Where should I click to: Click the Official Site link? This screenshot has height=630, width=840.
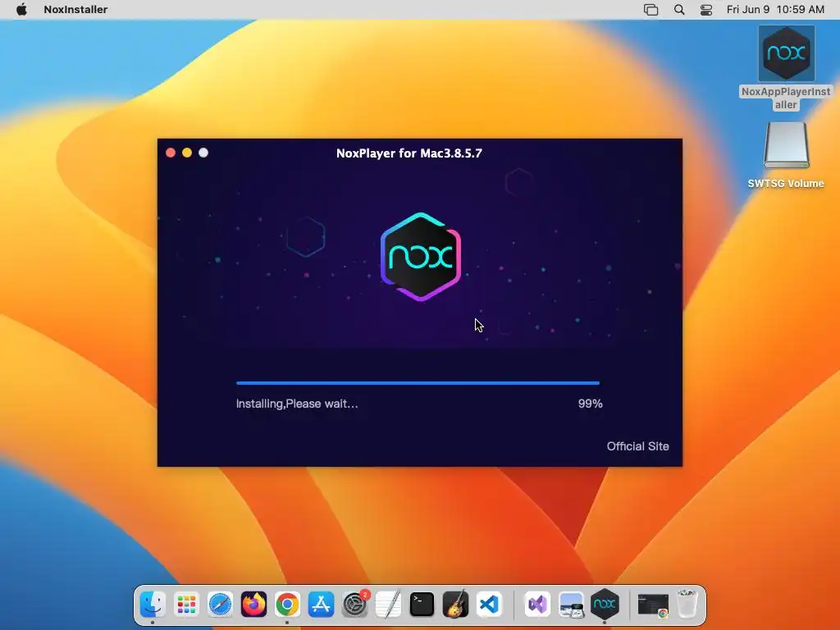pyautogui.click(x=637, y=446)
